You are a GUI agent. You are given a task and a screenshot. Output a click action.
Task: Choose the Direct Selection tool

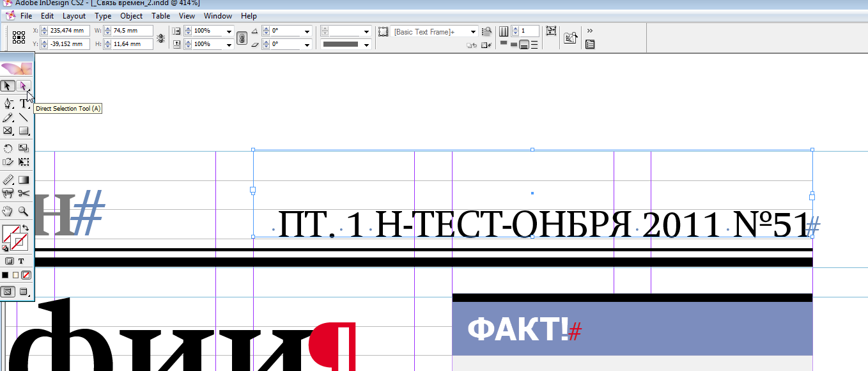(24, 86)
